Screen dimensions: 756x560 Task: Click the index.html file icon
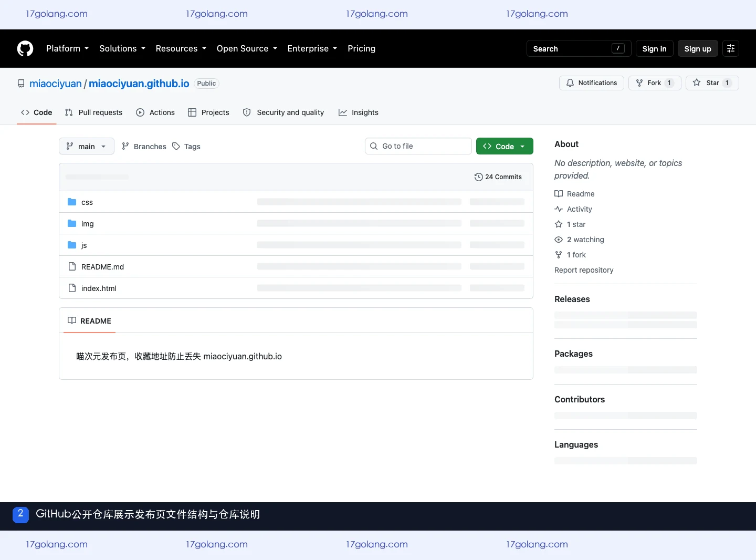click(72, 288)
